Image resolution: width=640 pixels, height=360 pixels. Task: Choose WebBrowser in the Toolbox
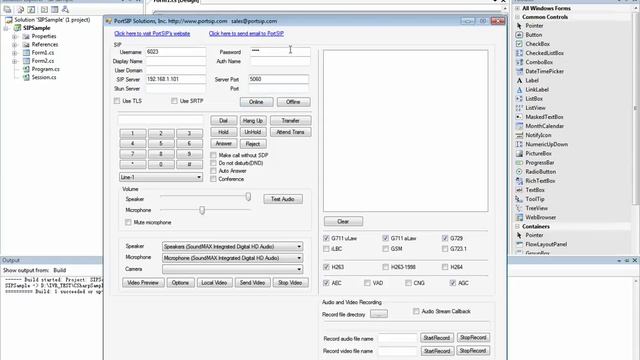tap(540, 218)
